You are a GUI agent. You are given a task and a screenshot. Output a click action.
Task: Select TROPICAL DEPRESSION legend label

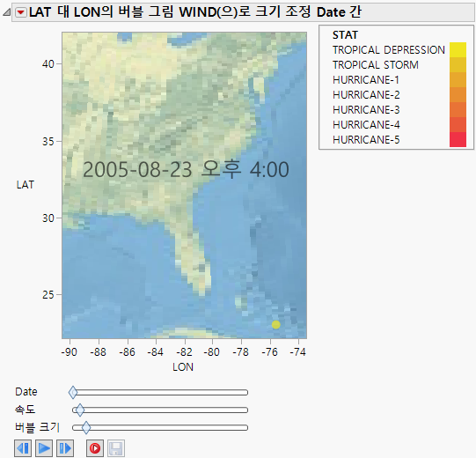pos(389,50)
